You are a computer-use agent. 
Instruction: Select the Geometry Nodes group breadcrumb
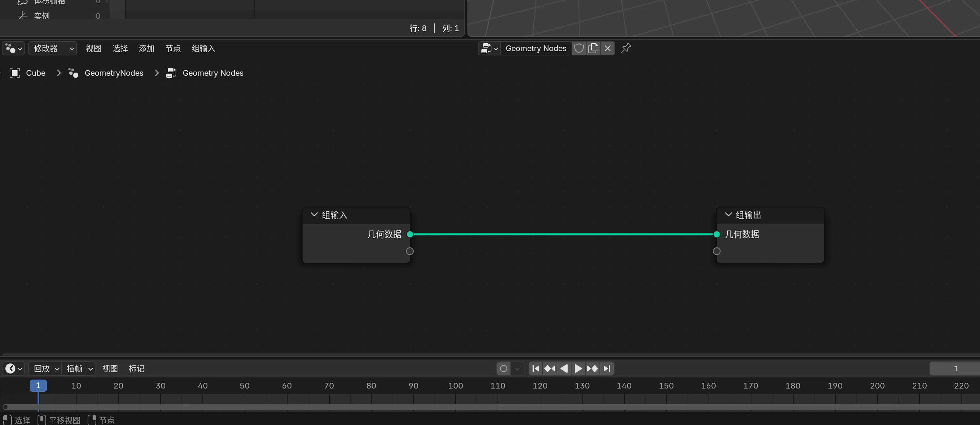tap(213, 73)
